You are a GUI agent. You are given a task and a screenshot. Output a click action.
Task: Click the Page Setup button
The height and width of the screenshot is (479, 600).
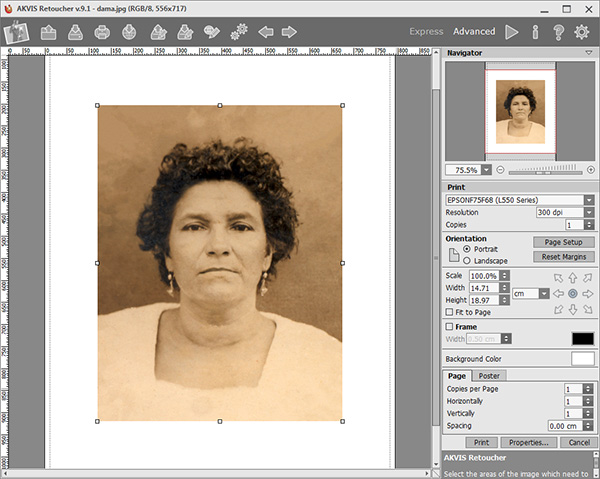564,242
